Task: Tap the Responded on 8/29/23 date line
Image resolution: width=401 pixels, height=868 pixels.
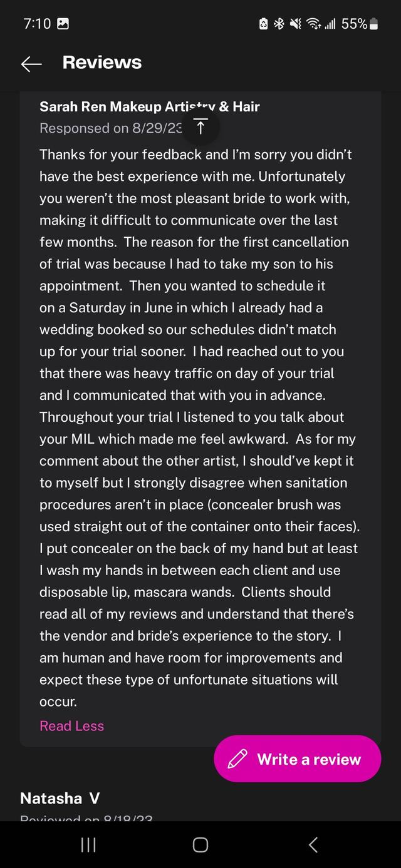Action: coord(110,128)
